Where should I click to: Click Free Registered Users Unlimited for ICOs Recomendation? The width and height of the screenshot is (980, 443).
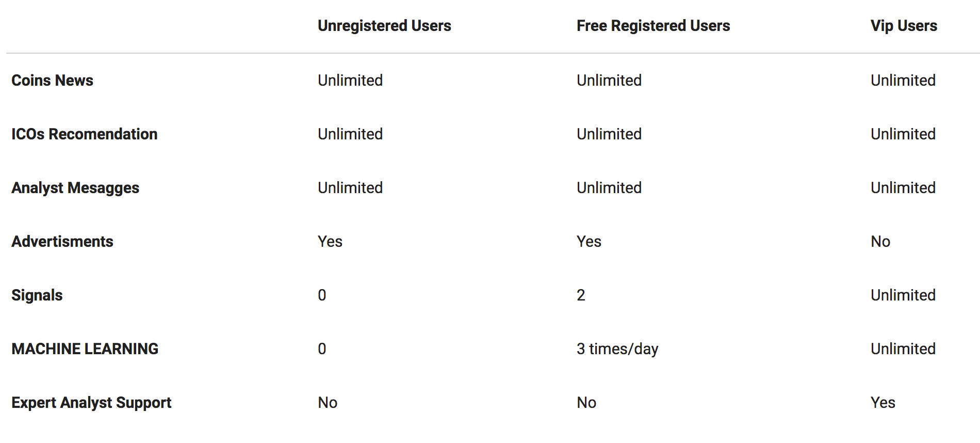tap(609, 134)
